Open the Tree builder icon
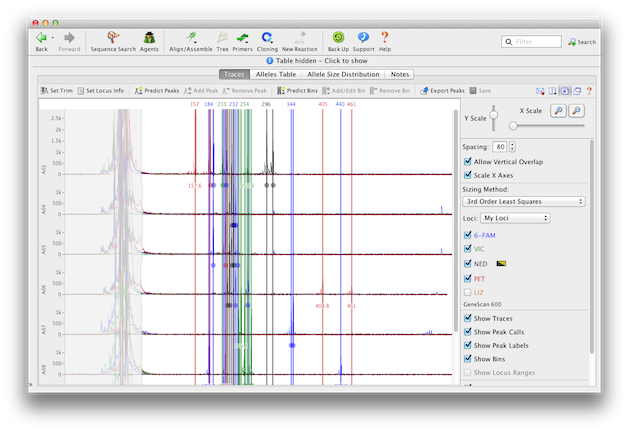Image resolution: width=629 pixels, height=432 pixels. [222, 39]
